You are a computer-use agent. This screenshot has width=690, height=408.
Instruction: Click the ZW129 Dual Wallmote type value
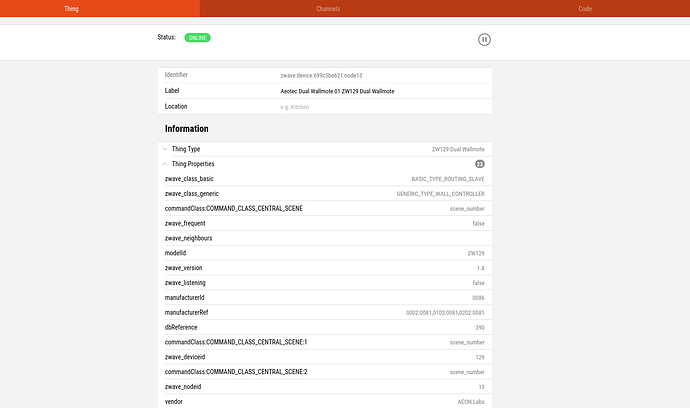(458, 150)
